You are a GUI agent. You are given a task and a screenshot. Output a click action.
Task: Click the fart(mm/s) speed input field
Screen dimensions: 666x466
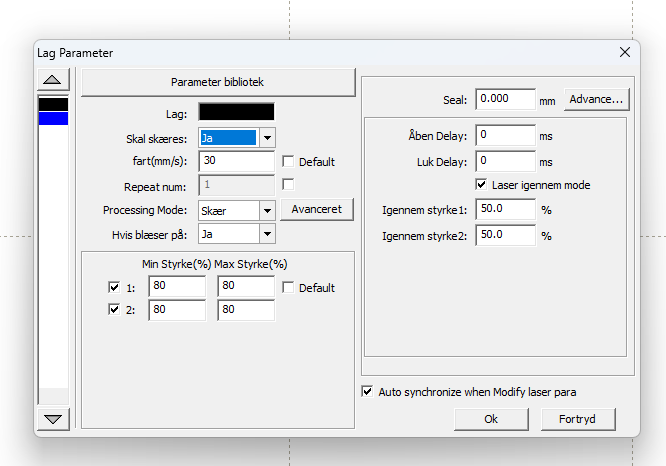pyautogui.click(x=236, y=161)
